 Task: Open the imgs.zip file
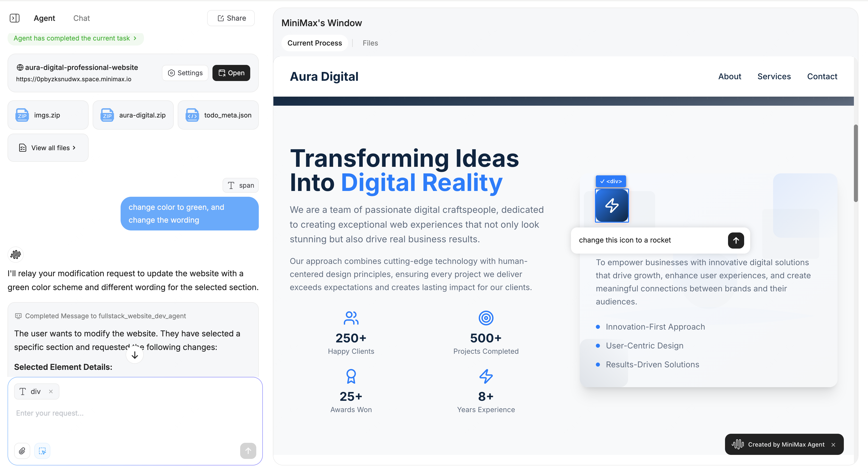pos(48,115)
